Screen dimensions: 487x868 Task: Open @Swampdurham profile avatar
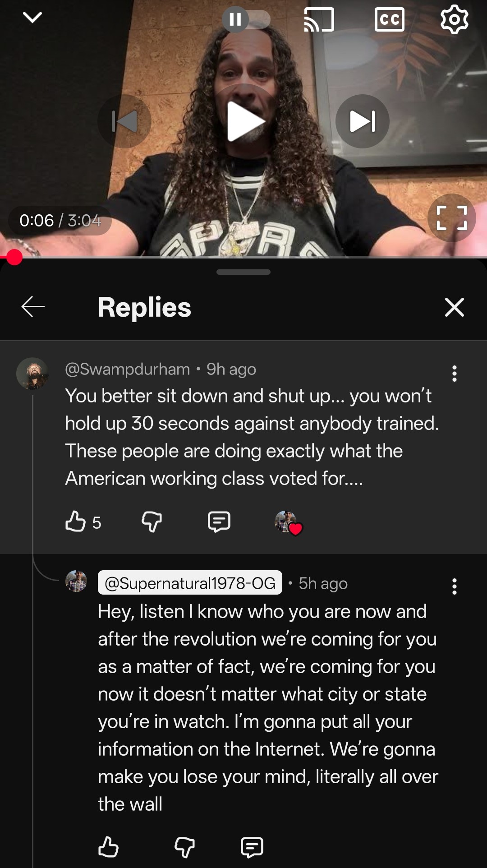(x=32, y=374)
